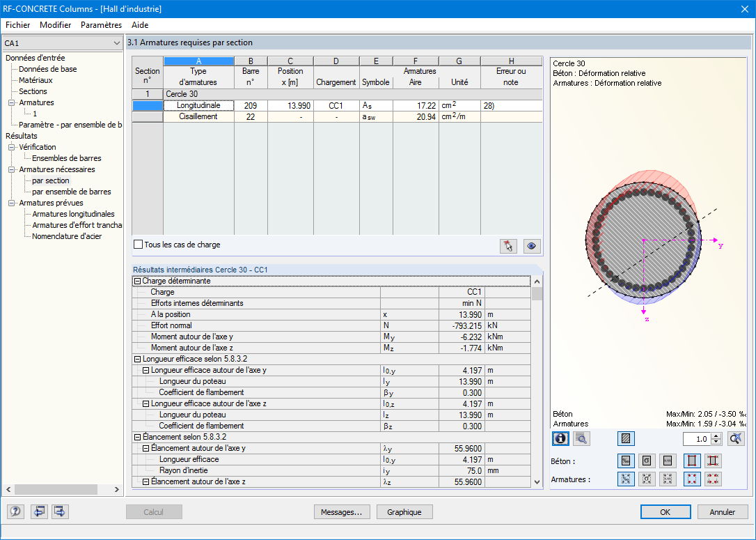756x540 pixels.
Task: Collapse Charge déterminante results group
Action: (137, 281)
